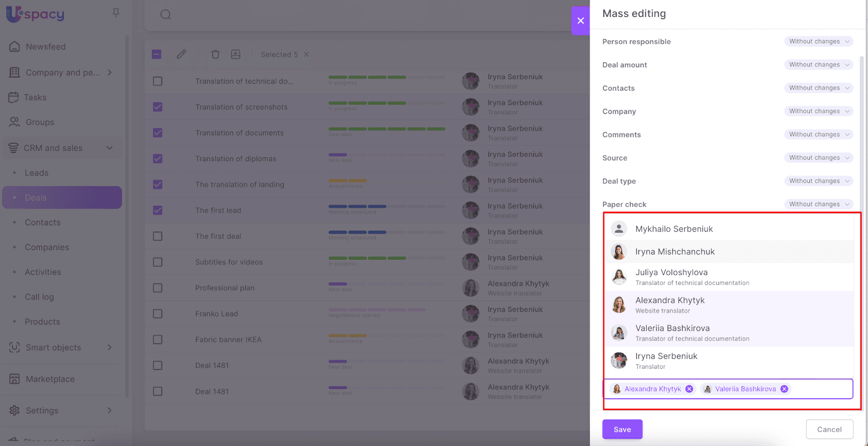Image resolution: width=868 pixels, height=446 pixels.
Task: Remove Alexandra Khytyk chip from field
Action: point(689,389)
